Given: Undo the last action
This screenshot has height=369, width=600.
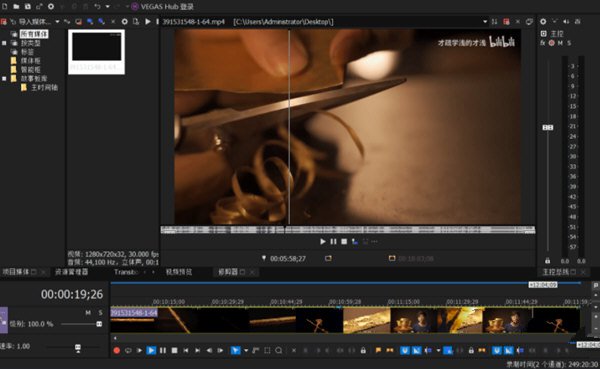Looking at the screenshot, I should point(97,7).
